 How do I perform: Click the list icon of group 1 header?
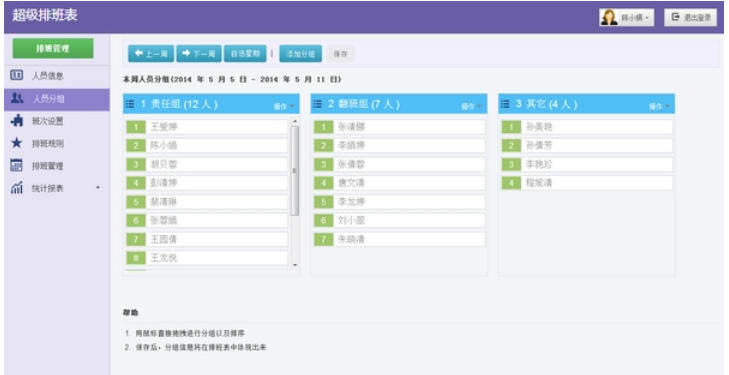point(129,104)
